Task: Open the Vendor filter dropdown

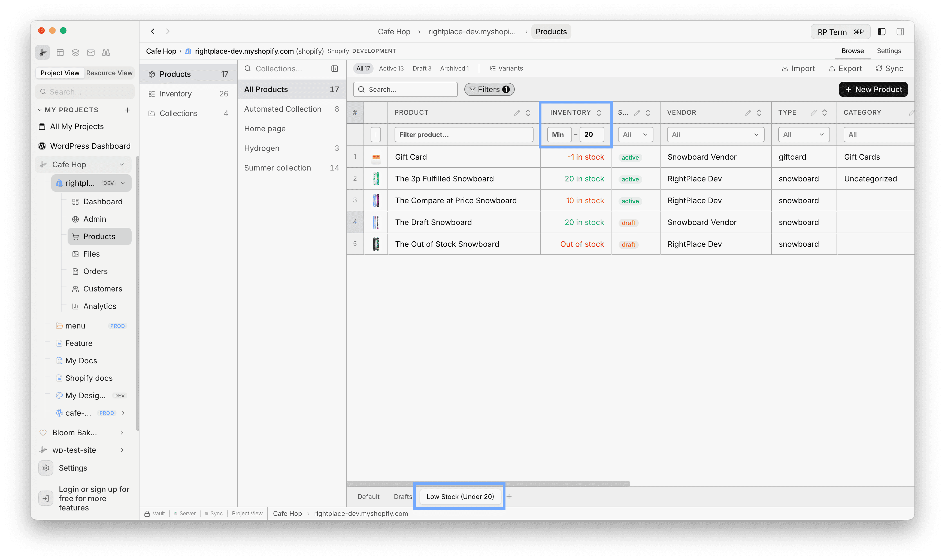Action: point(715,134)
